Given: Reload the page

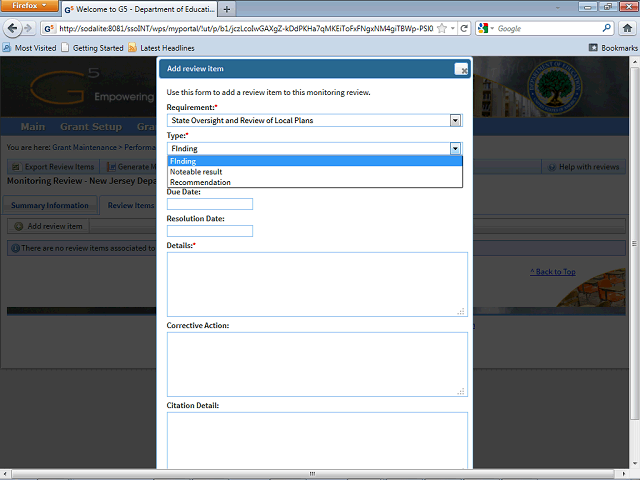Looking at the screenshot, I should pos(464,29).
